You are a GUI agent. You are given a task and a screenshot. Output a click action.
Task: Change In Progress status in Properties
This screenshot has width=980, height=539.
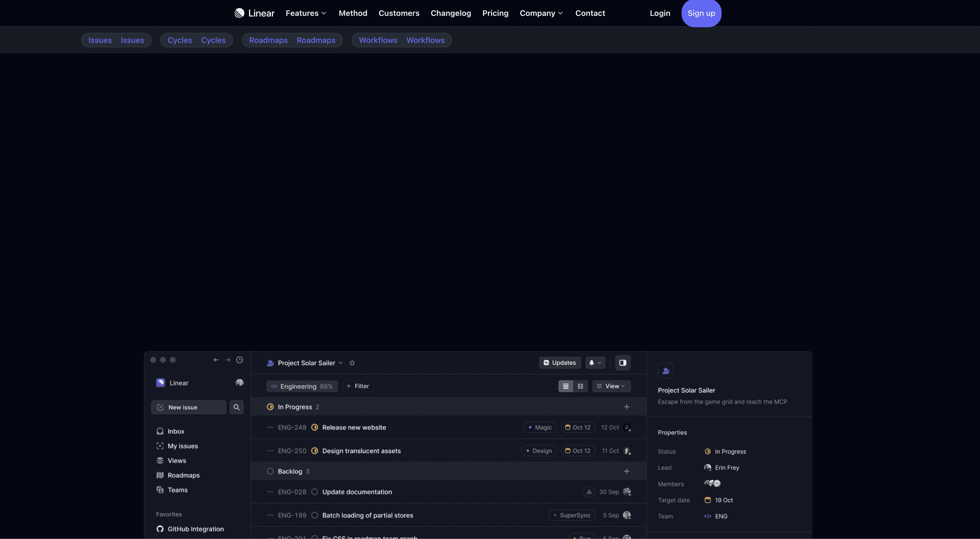(x=725, y=452)
